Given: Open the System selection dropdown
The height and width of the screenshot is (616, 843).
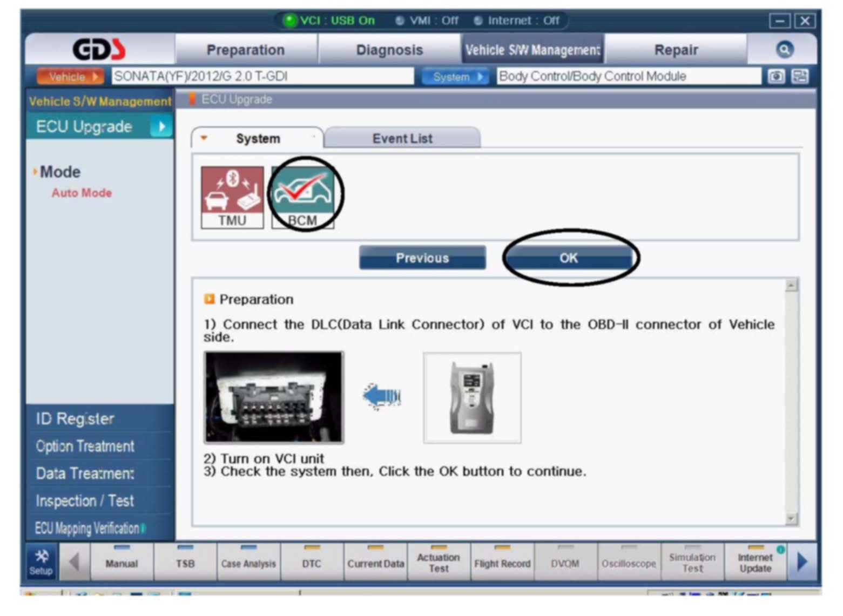Looking at the screenshot, I should coord(456,77).
